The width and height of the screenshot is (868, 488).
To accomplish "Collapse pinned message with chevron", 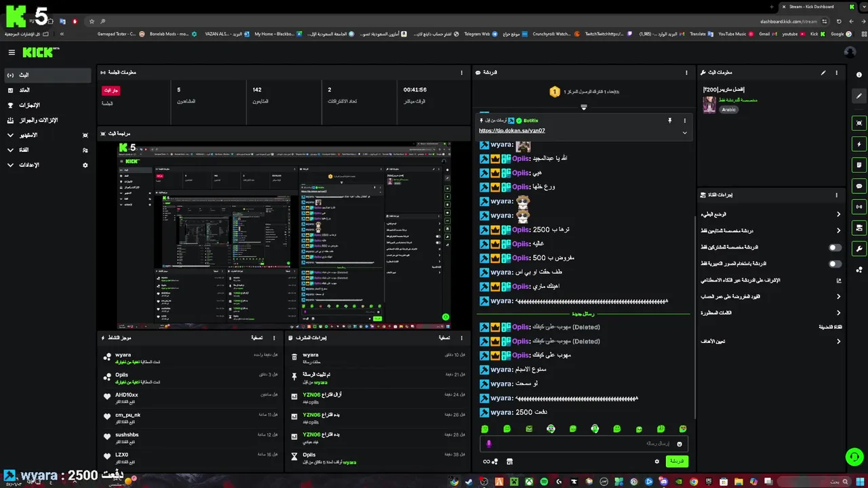I will tap(684, 133).
